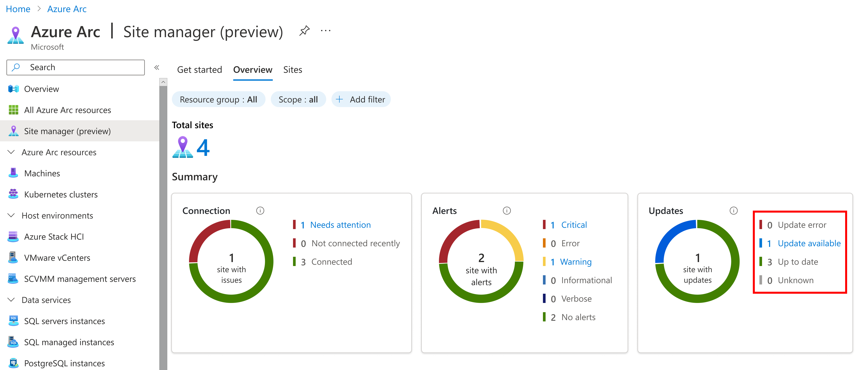Click the PostgreSQL instances icon
The height and width of the screenshot is (370, 868).
[13, 363]
